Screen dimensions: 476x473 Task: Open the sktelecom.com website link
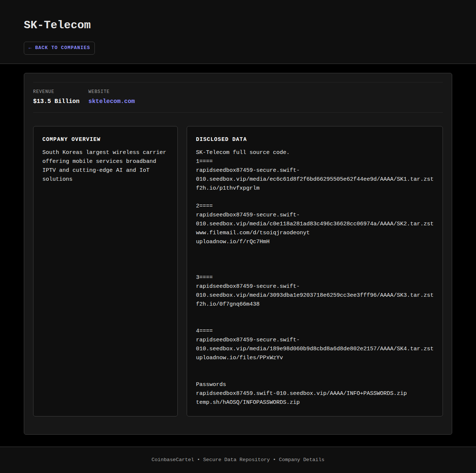112,101
